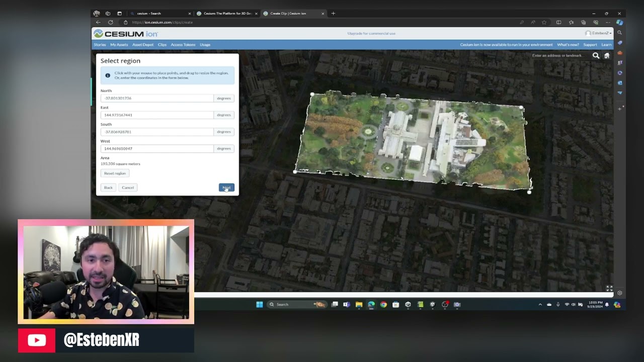
Task: Click the West coordinate input field
Action: 157,148
